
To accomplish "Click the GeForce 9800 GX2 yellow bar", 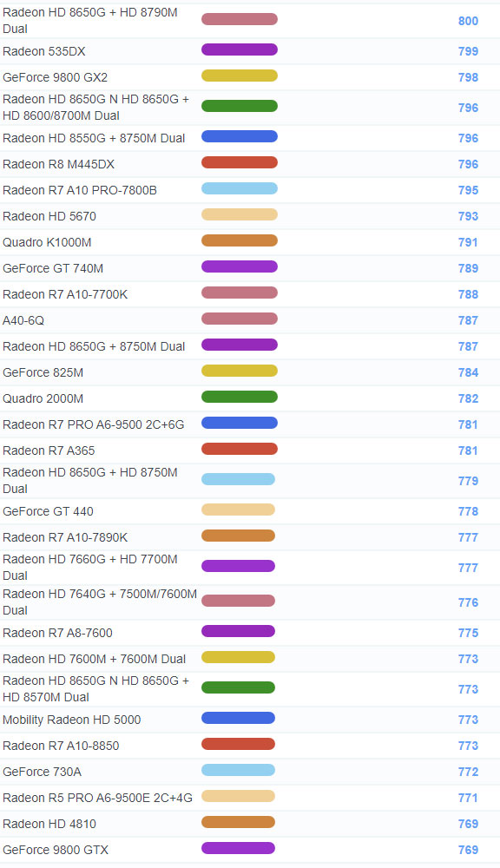I will coord(240,76).
